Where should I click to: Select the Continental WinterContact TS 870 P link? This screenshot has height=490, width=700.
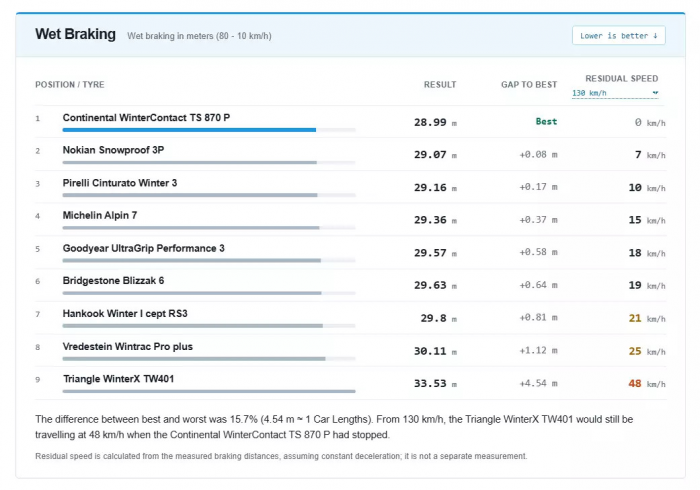(146, 118)
